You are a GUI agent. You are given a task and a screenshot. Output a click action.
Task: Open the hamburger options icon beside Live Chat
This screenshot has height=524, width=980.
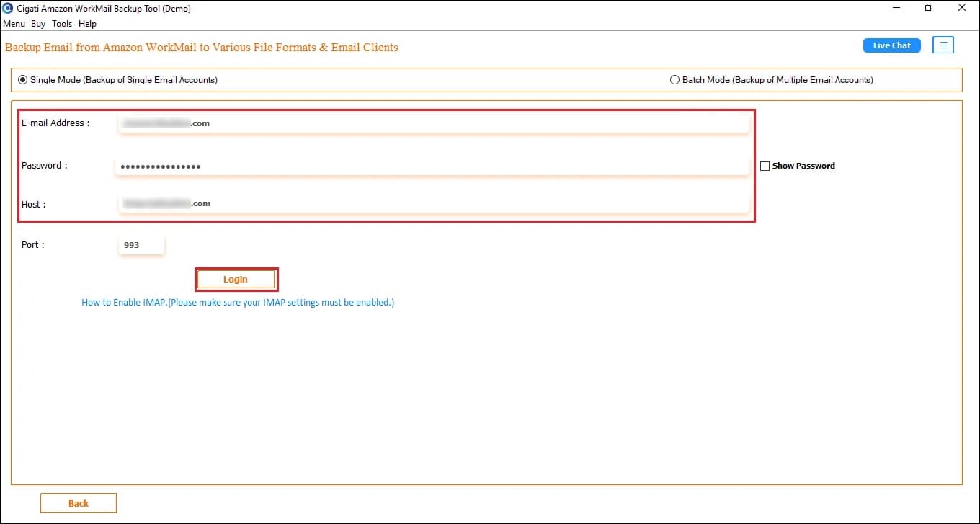point(943,45)
